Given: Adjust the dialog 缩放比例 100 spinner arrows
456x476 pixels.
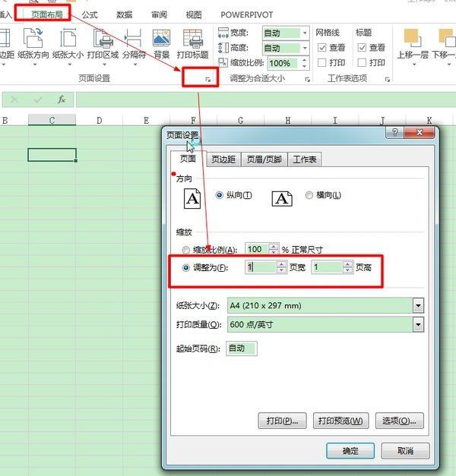Looking at the screenshot, I should coord(274,249).
